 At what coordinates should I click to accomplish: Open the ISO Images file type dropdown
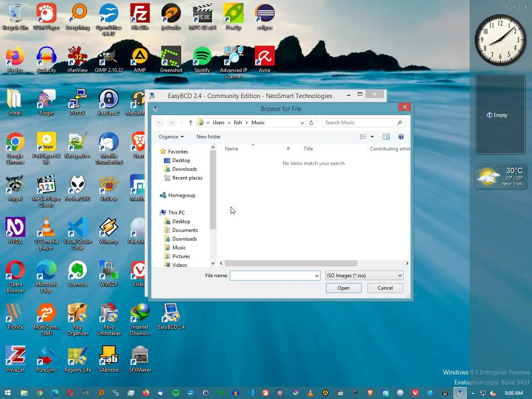point(365,276)
